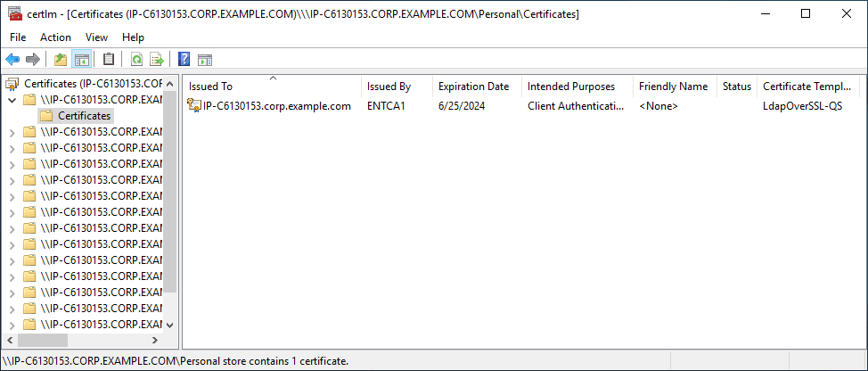Viewport: 868px width, 371px height.
Task: Click the Forward arrow toolbar icon
Action: coord(33,59)
